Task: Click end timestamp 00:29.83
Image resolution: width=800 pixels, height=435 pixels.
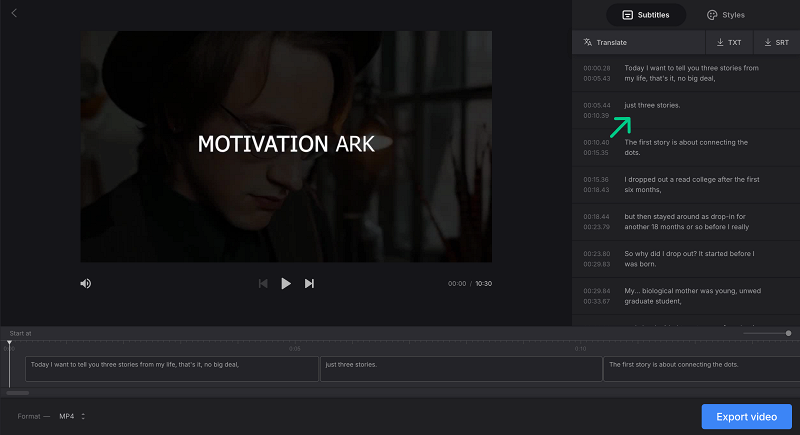Action: coord(596,264)
